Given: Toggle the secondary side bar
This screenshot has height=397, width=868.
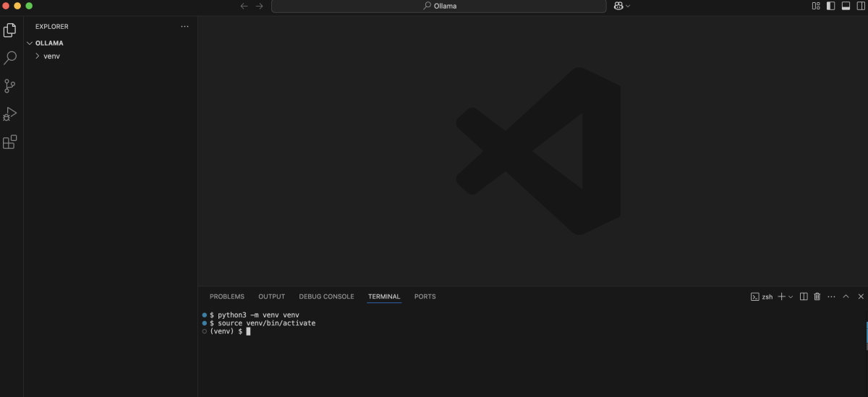Looking at the screenshot, I should tap(859, 6).
